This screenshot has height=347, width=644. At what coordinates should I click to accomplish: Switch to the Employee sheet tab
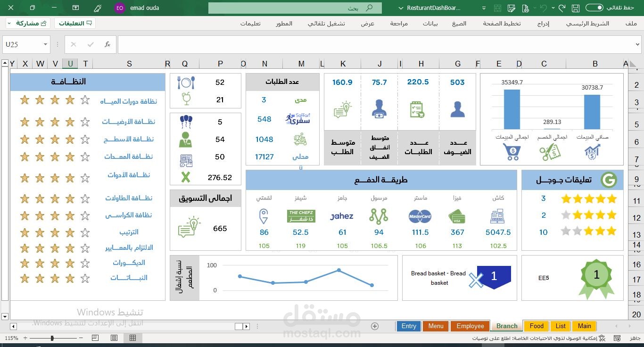tap(470, 326)
